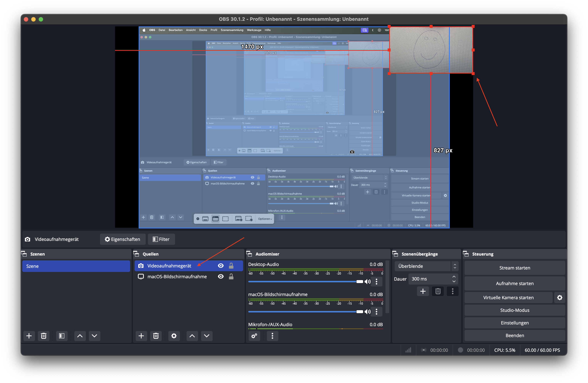Open advanced audio properties gears icon

click(254, 336)
